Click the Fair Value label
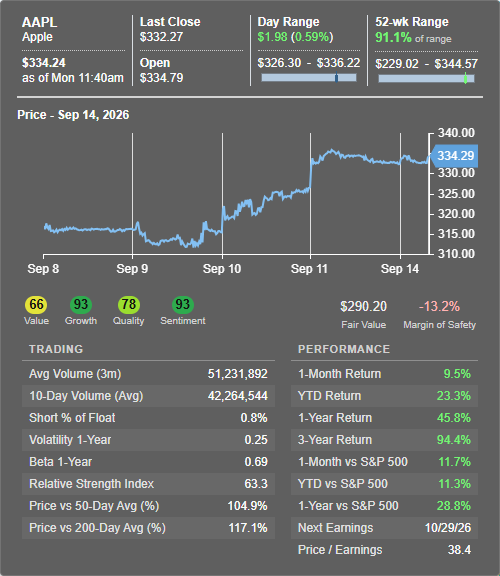The height and width of the screenshot is (576, 500). tap(363, 325)
